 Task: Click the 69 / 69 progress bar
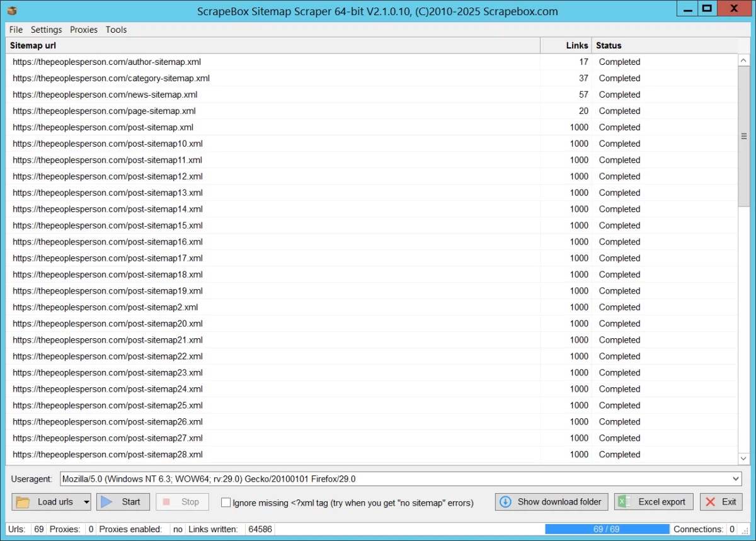[607, 529]
